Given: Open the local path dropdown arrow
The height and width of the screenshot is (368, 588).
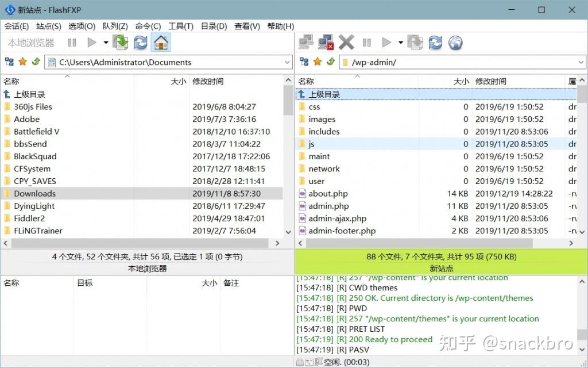Looking at the screenshot, I should [287, 62].
